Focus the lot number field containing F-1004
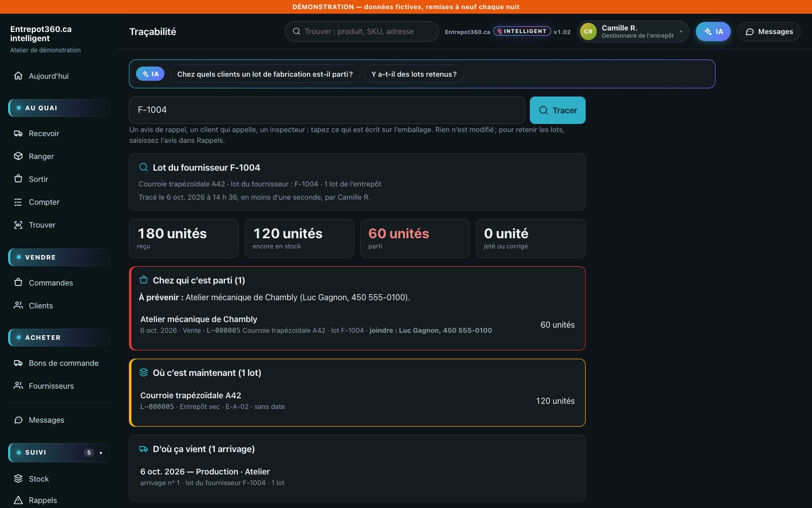This screenshot has height=508, width=812. coord(327,110)
